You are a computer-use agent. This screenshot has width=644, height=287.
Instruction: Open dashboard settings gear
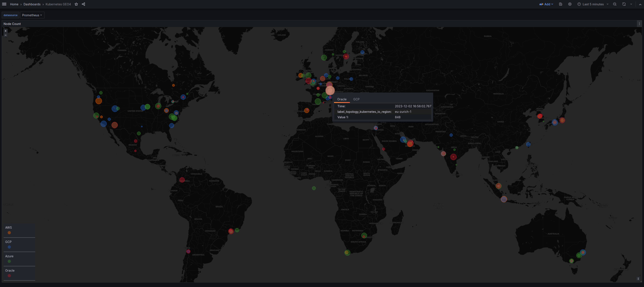pyautogui.click(x=570, y=4)
